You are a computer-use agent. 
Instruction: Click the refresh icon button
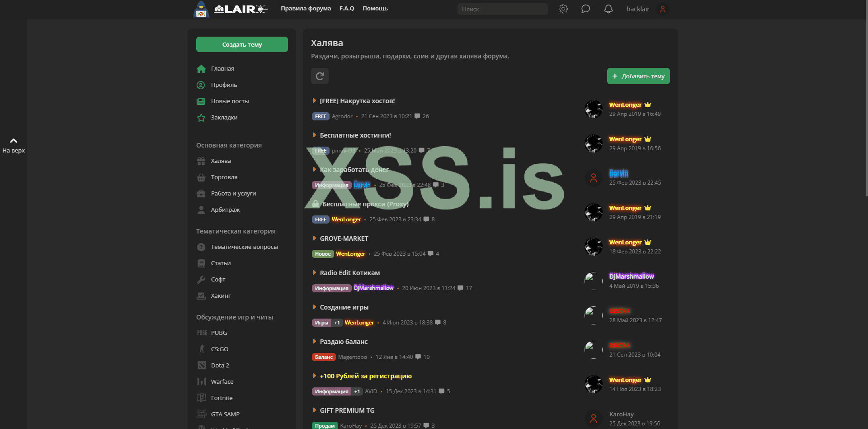pos(320,76)
